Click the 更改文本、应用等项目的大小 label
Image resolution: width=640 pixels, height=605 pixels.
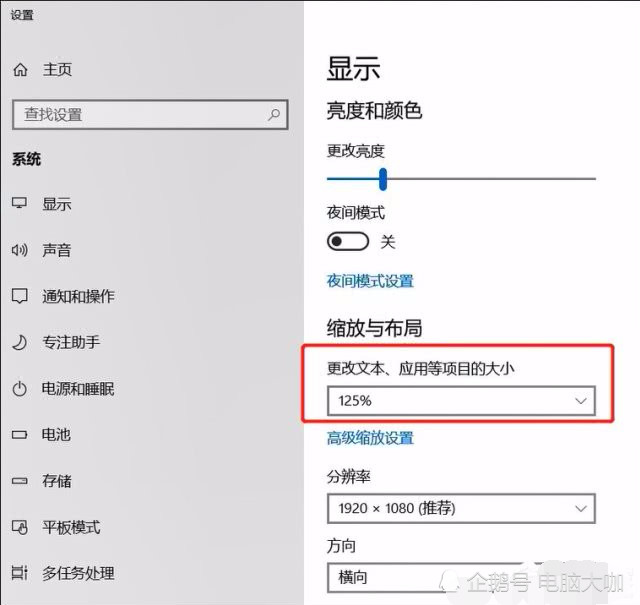coord(420,369)
